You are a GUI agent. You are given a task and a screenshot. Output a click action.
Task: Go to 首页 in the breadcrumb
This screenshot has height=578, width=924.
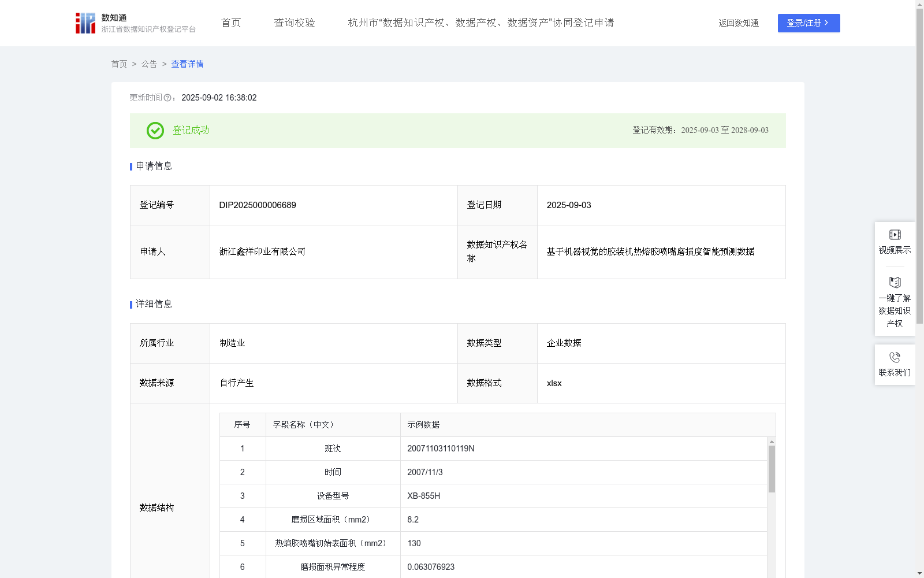[x=119, y=64]
